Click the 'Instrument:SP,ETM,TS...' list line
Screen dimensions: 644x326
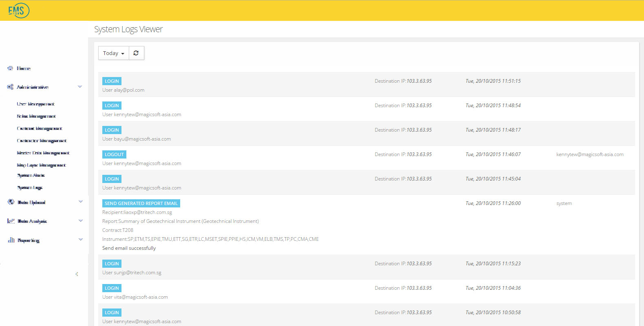click(x=210, y=239)
